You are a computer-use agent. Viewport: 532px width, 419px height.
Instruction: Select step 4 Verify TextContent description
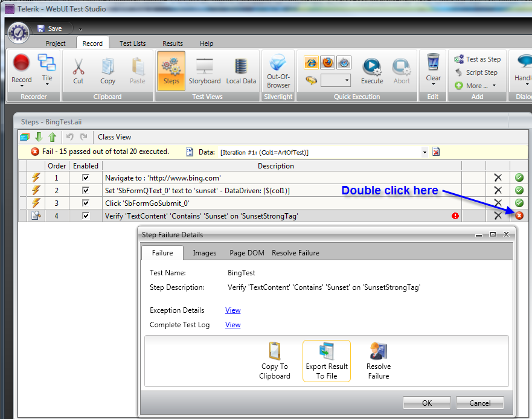202,216
